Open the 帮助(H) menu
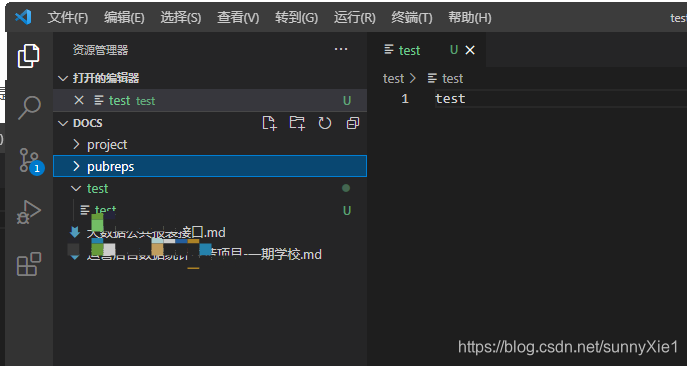Screen dimensions: 687x366 (x=470, y=18)
